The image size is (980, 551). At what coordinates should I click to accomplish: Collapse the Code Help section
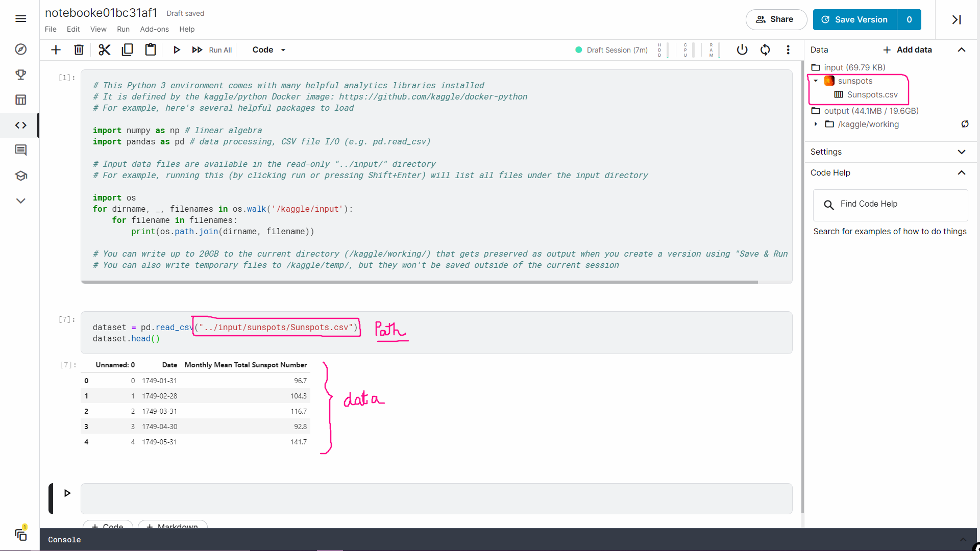tap(962, 172)
